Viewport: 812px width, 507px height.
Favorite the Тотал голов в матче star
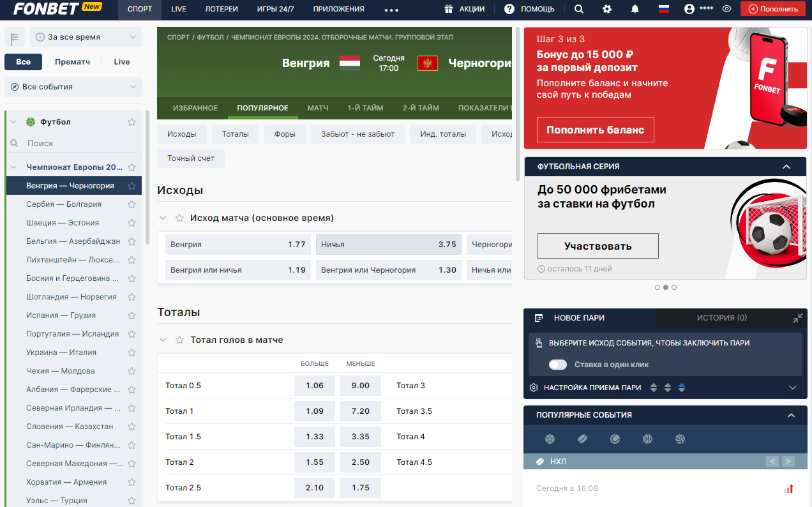point(179,340)
